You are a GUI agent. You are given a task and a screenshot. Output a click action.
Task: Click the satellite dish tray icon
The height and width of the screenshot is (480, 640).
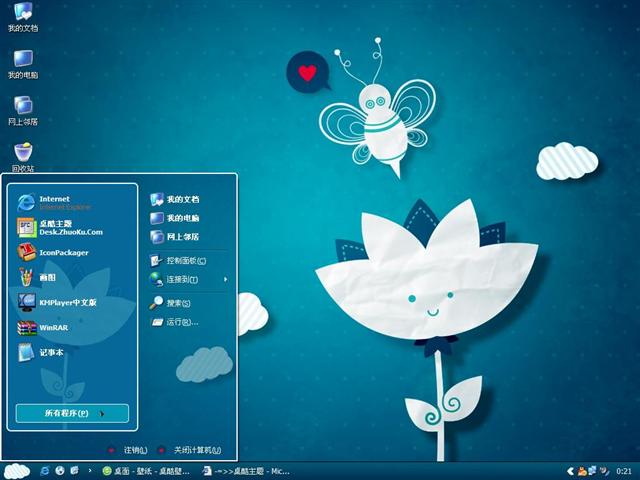click(604, 471)
